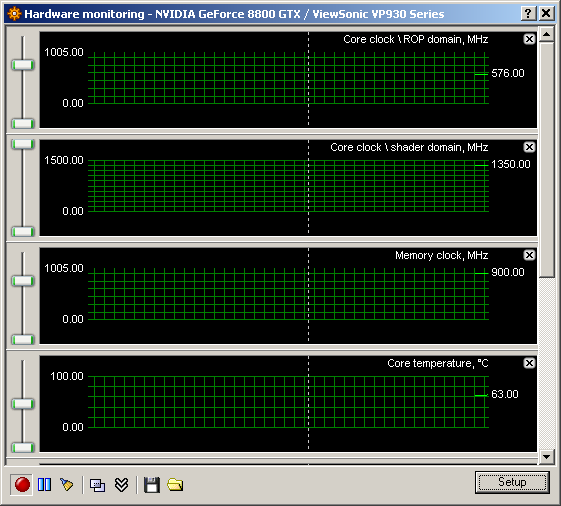Close the Core clock shader domain graph
The width and height of the screenshot is (561, 506).
[x=529, y=147]
